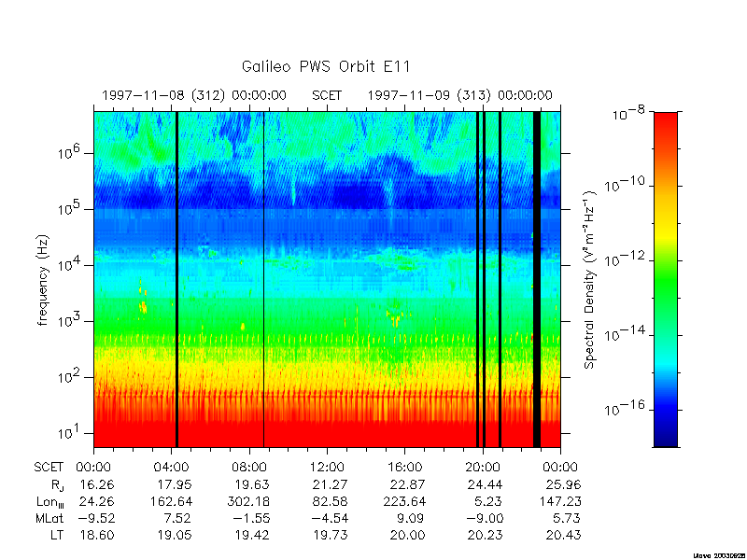
Task: Click the MLat row label
Action: (49, 518)
